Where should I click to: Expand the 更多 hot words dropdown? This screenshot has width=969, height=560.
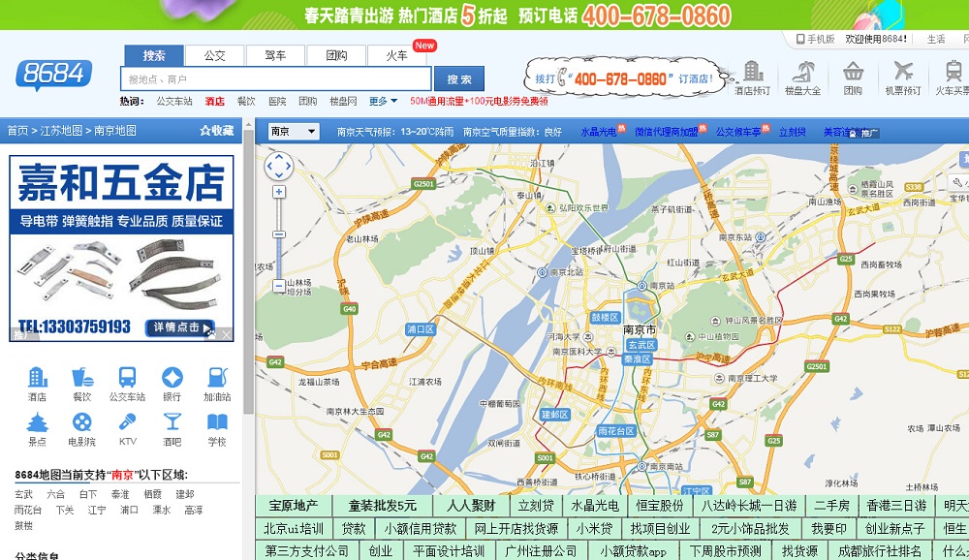click(x=383, y=101)
